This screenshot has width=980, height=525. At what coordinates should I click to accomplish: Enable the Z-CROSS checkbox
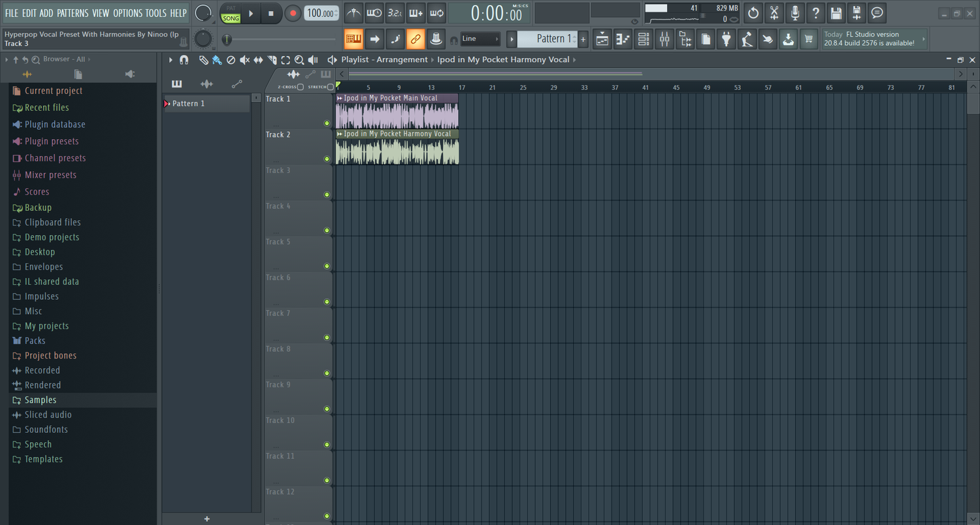point(301,87)
